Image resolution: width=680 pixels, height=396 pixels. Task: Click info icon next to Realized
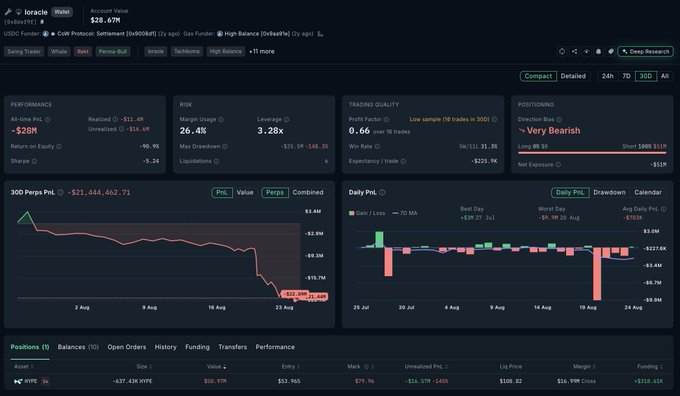coord(115,119)
